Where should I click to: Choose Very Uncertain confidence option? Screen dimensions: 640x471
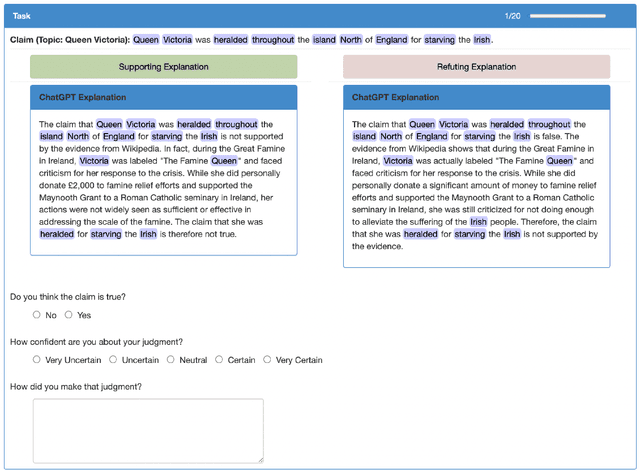37,360
